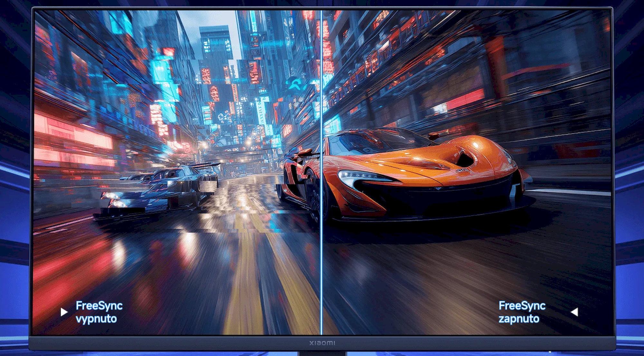
Task: Click the cyan neon logo sign near divider
Action: tap(295, 84)
